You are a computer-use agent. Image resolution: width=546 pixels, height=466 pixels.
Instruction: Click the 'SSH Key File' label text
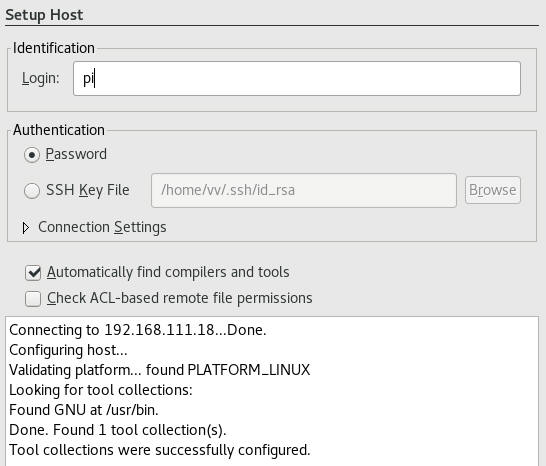click(x=87, y=190)
